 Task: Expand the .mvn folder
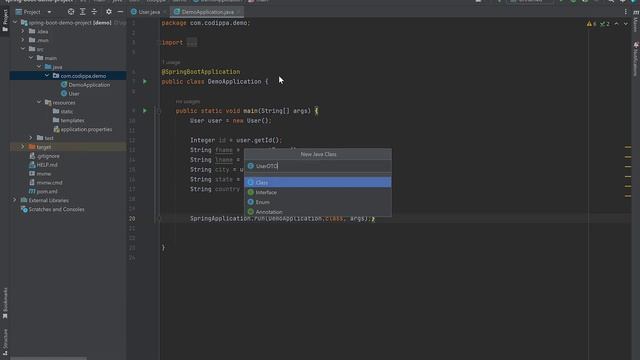(x=23, y=40)
